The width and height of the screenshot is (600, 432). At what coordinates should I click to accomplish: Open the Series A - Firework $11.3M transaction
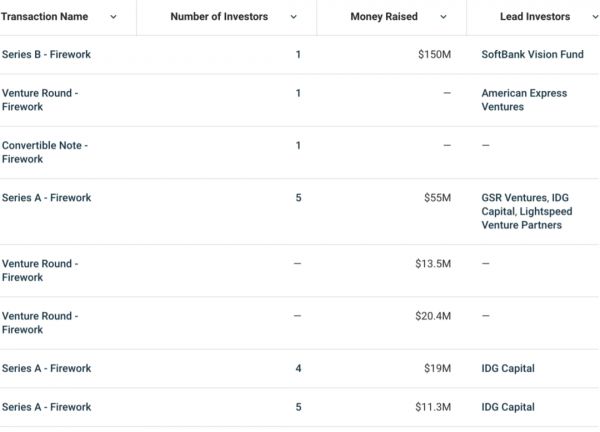pos(46,407)
